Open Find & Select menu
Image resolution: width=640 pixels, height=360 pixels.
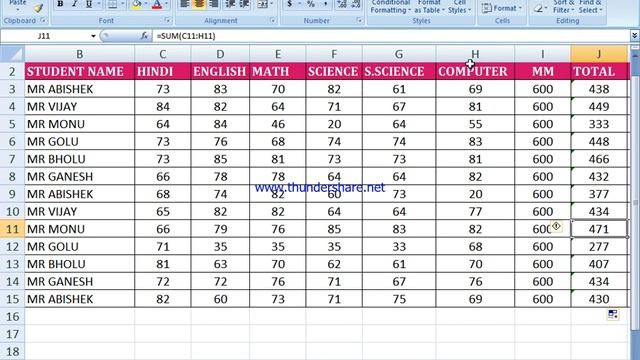pos(590,7)
